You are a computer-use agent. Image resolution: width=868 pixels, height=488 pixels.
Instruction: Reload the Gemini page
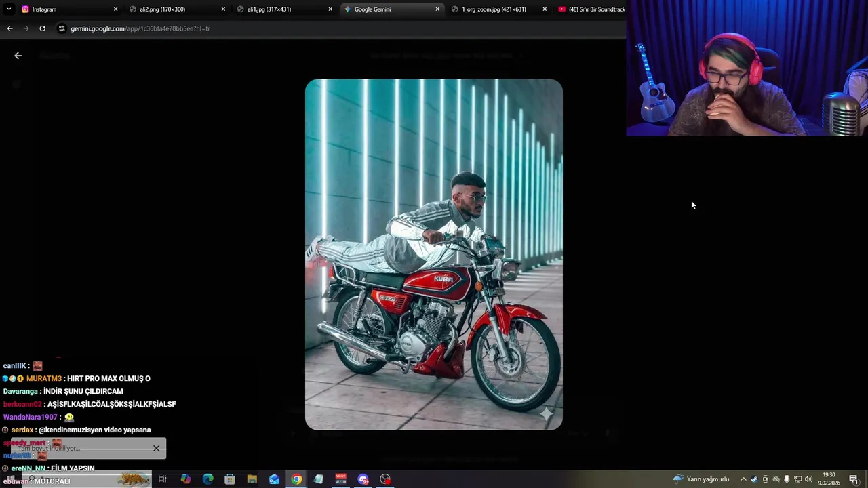click(x=42, y=28)
